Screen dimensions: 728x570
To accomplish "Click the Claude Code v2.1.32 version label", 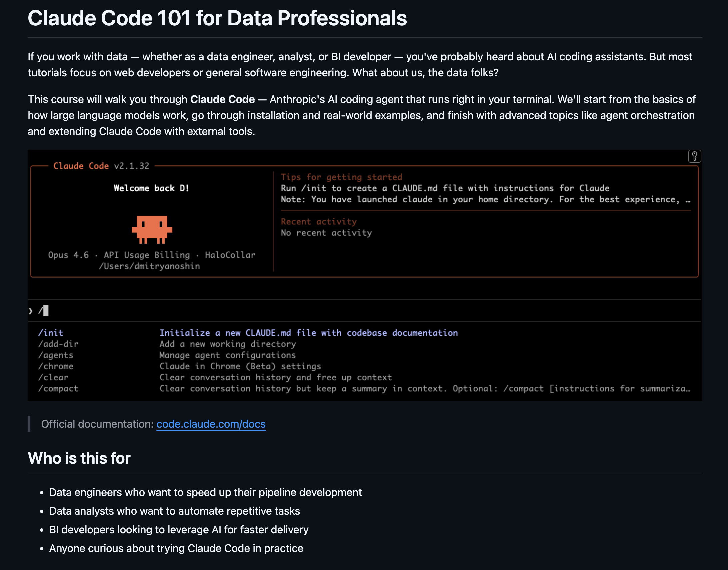I will 101,166.
